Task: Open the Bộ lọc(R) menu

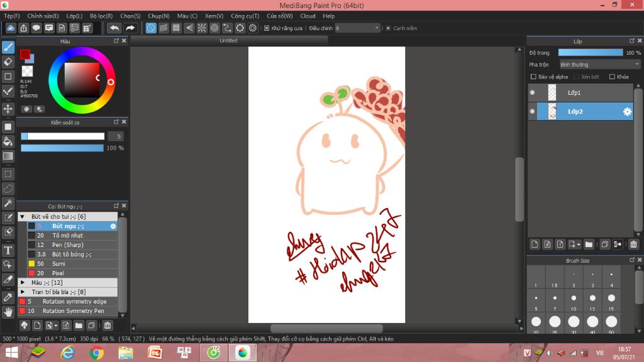Action: (101, 16)
